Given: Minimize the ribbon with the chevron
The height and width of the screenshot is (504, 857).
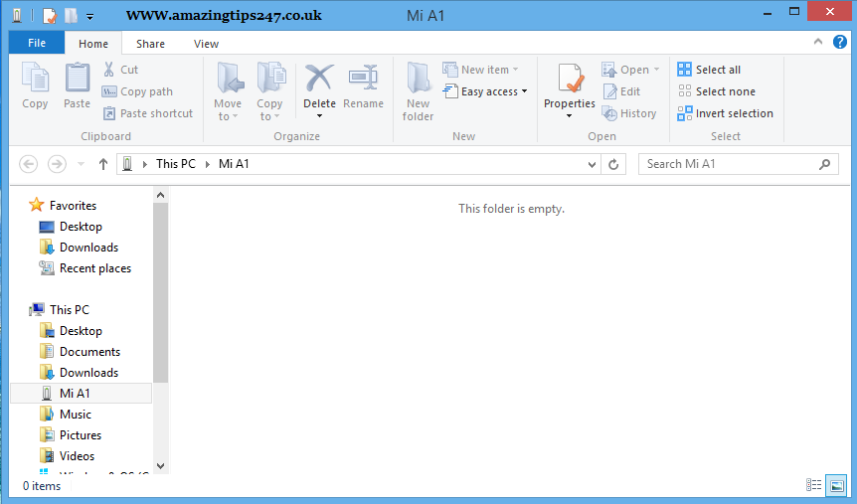Looking at the screenshot, I should click(x=817, y=42).
